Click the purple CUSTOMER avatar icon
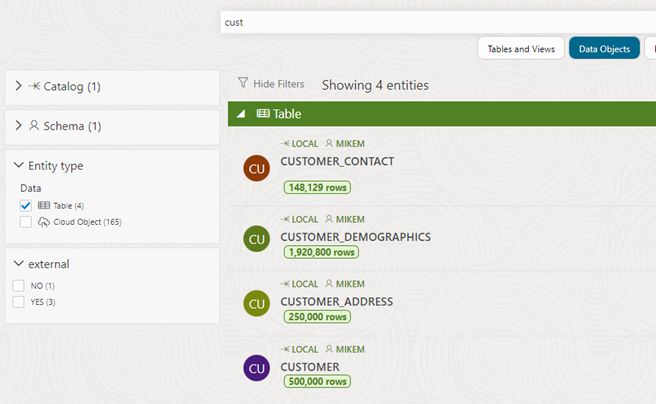 [x=256, y=368]
